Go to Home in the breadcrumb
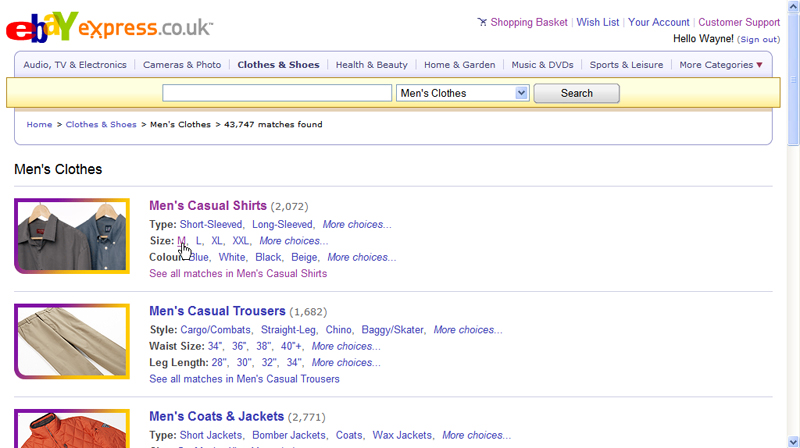800x448 pixels. (39, 125)
